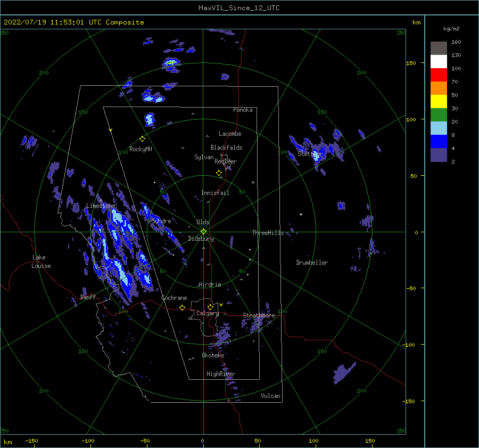Click the blue 8 legend swatch
The width and height of the screenshot is (479, 448).
coord(439,141)
